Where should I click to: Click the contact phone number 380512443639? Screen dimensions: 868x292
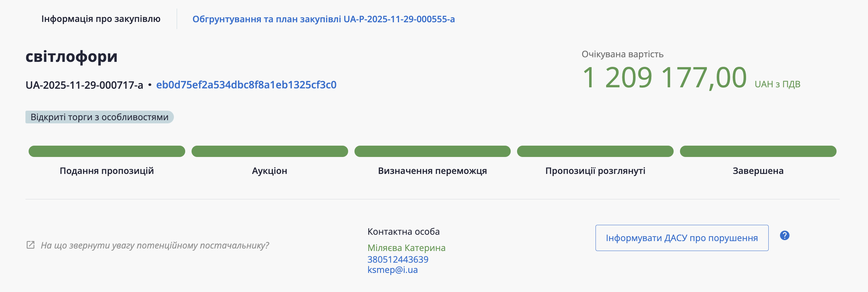tap(398, 259)
